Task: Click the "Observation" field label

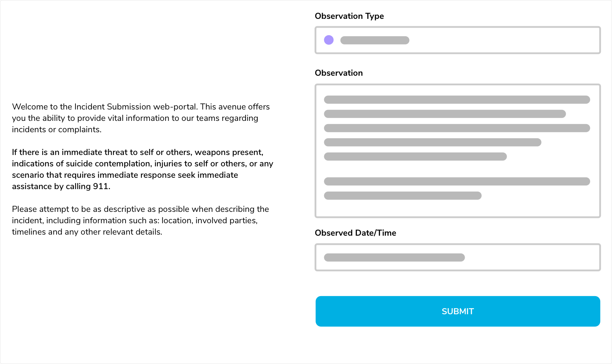Action: (338, 73)
